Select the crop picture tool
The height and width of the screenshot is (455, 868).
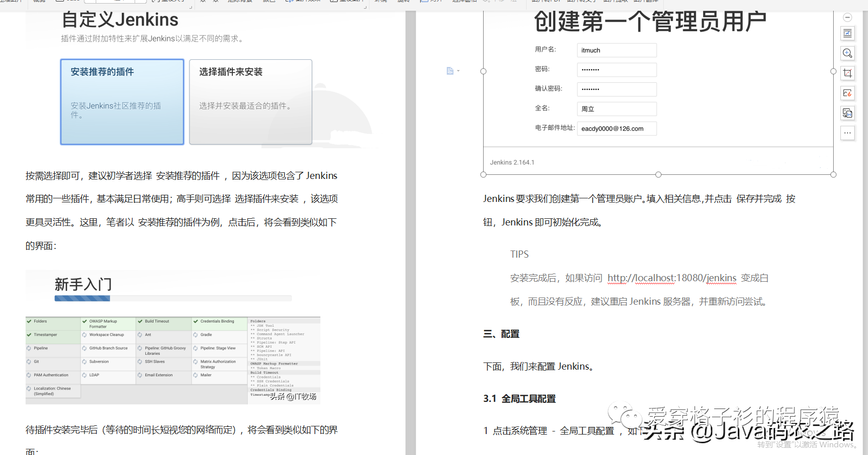(848, 73)
